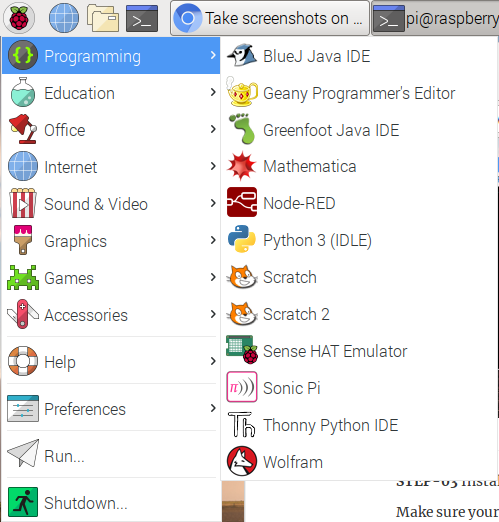Select the Sense HAT Emulator label
499x522 pixels.
pos(335,351)
